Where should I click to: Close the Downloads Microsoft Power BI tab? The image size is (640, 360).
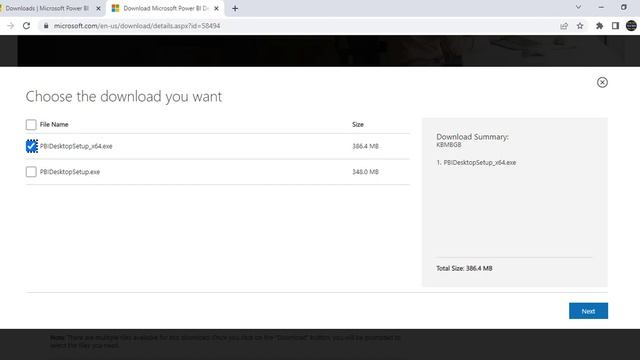click(x=98, y=8)
